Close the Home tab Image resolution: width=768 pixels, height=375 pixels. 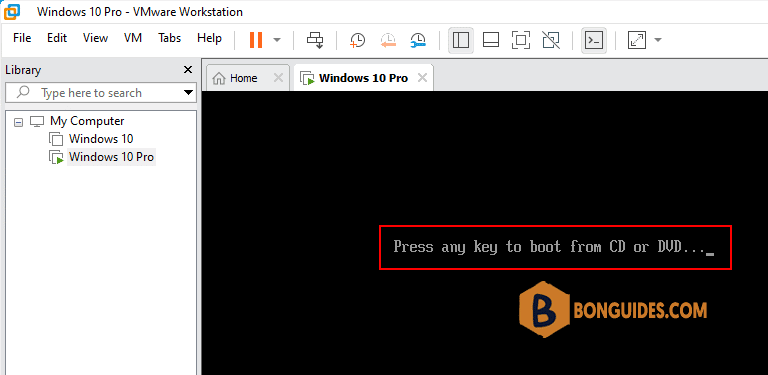(x=278, y=78)
